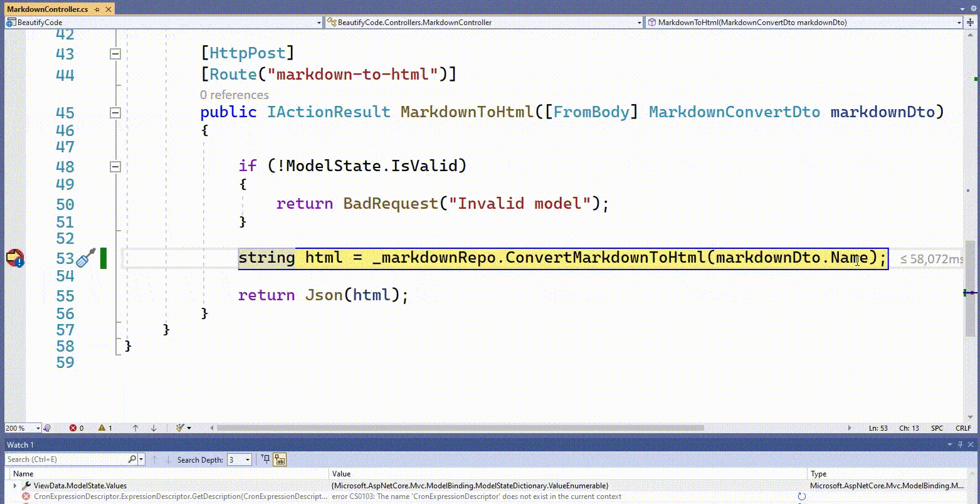Open the '0 references' CodeLens link
This screenshot has width=980, height=504.
234,95
